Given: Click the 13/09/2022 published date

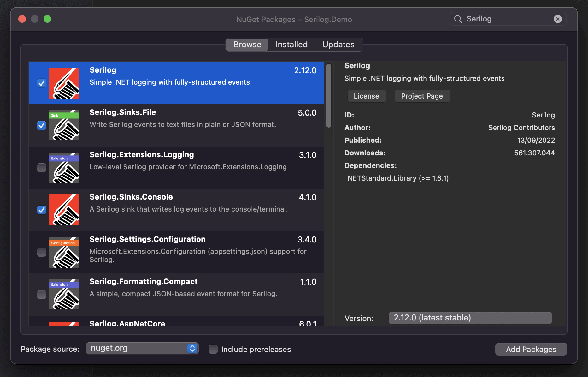Looking at the screenshot, I should coord(536,140).
